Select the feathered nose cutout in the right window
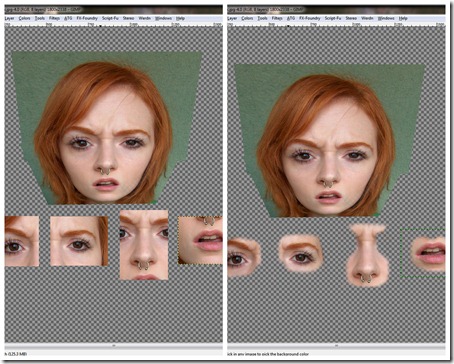The image size is (454, 364). tap(367, 255)
